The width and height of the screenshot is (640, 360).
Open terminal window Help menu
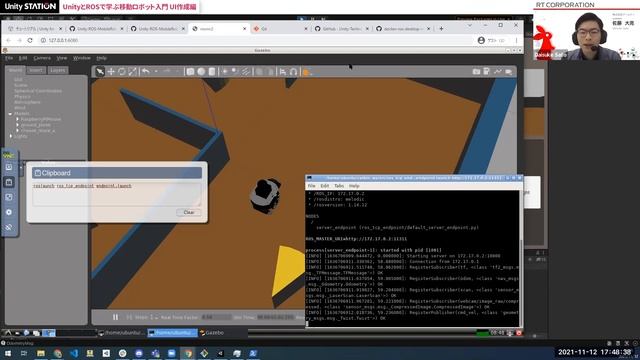tap(354, 186)
